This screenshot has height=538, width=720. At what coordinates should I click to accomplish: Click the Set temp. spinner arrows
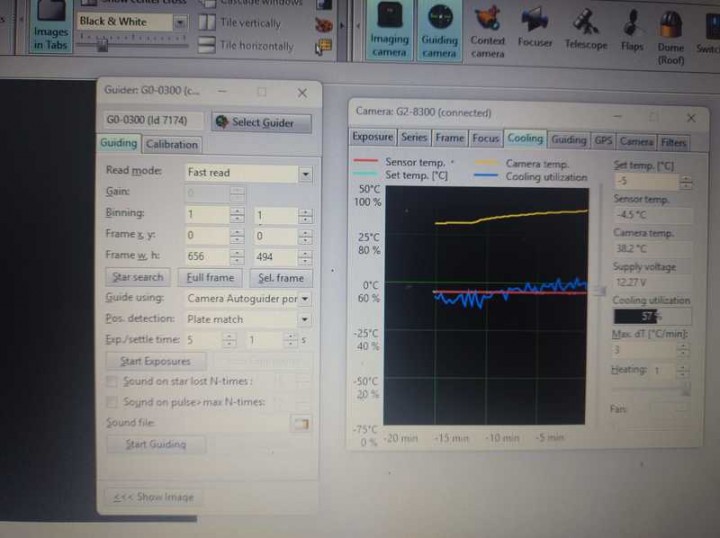[x=686, y=182]
